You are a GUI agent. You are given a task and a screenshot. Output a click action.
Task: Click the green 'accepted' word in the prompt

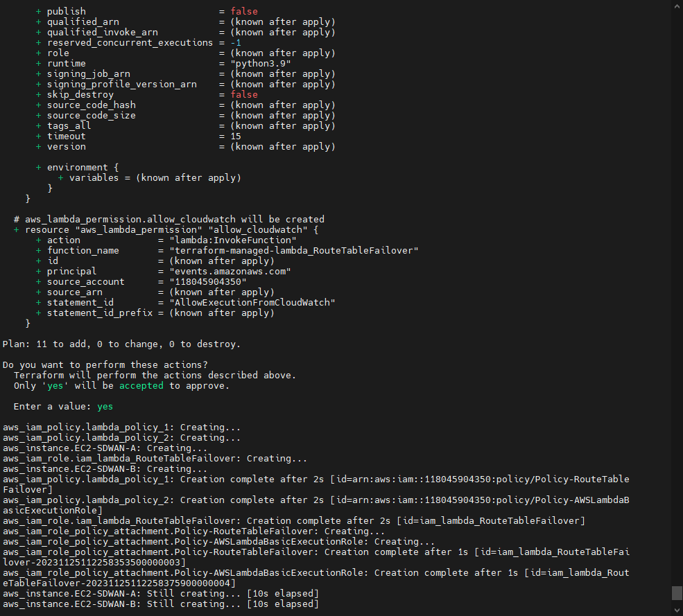click(x=141, y=386)
